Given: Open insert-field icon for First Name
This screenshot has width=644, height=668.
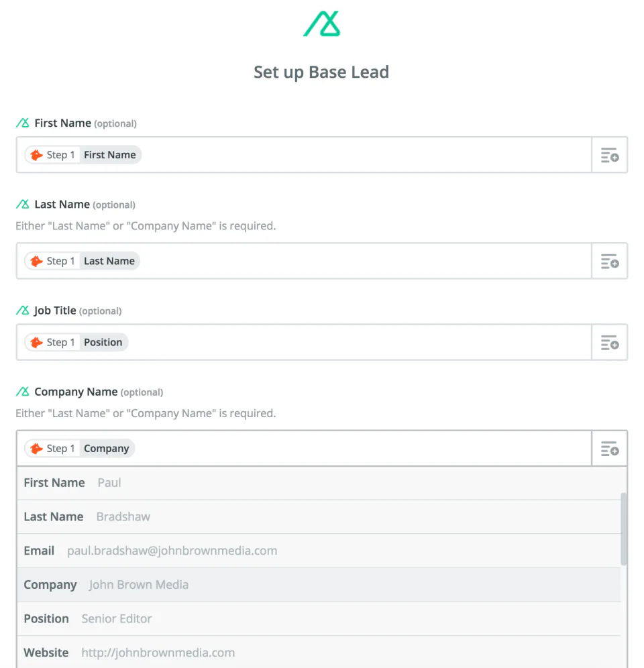Looking at the screenshot, I should tap(609, 156).
